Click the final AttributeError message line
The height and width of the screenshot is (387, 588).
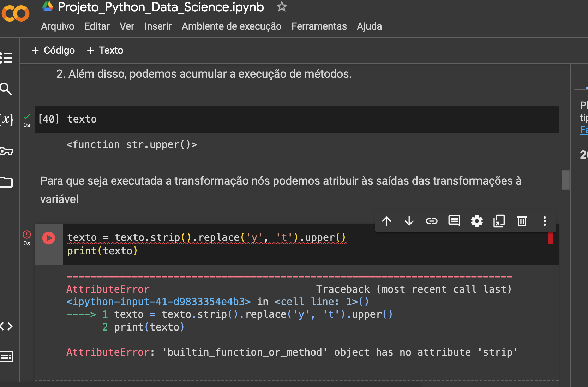pos(292,352)
